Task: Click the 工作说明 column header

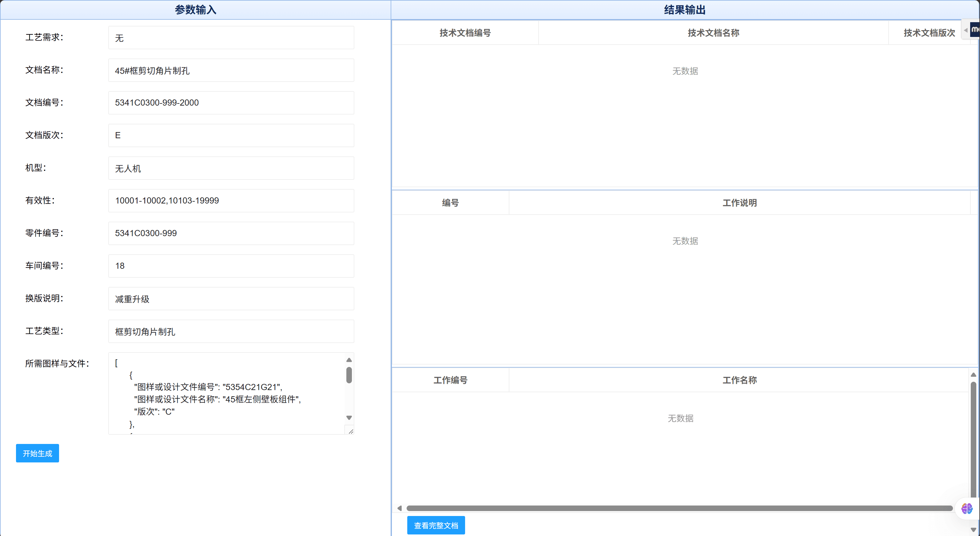Action: tap(739, 203)
